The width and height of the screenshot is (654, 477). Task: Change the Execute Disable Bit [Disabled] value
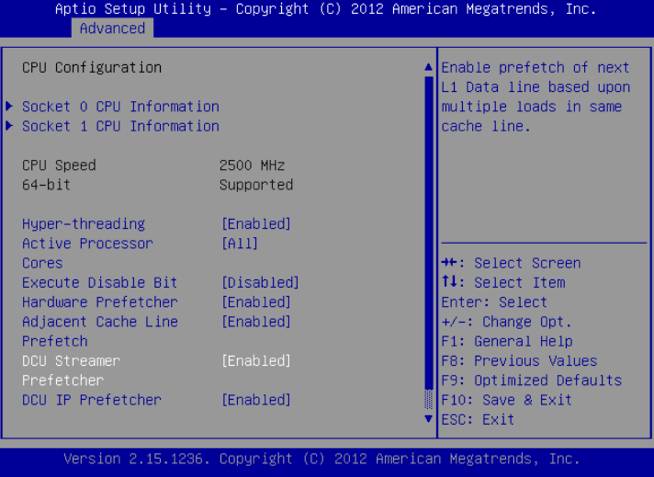260,283
